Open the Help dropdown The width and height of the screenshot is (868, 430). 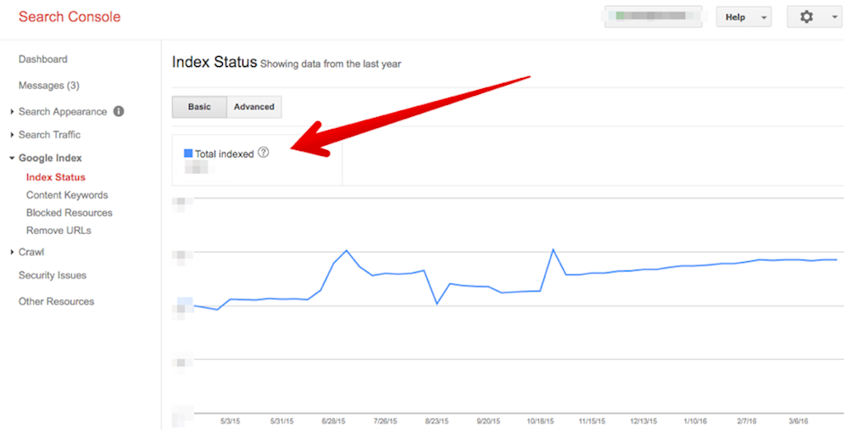[743, 17]
